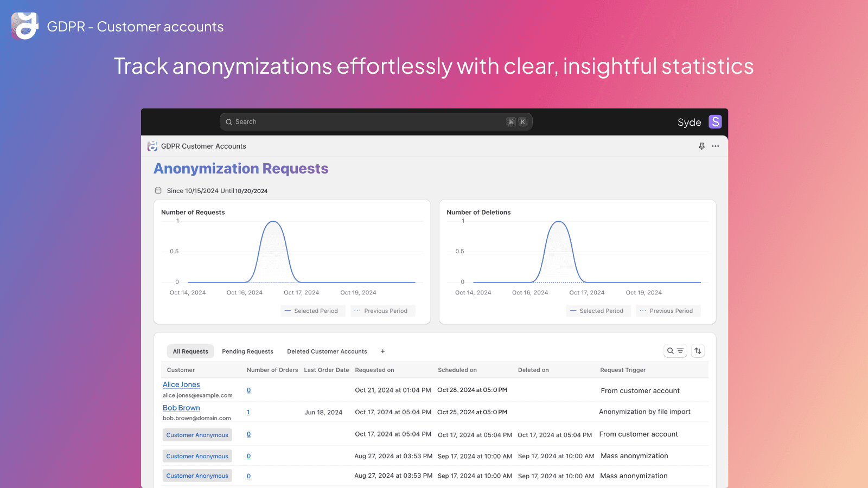Click Bob Brown's order count link
Viewport: 868px width, 488px height.
(x=248, y=412)
